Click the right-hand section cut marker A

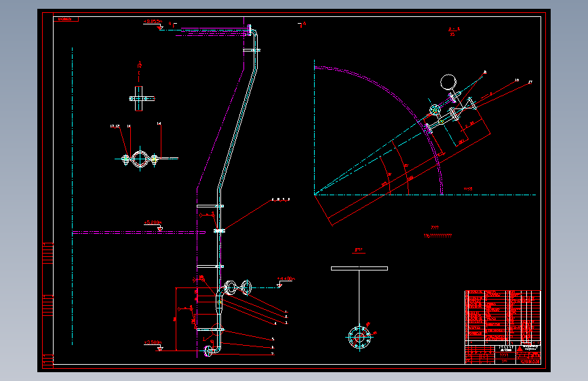pyautogui.click(x=302, y=25)
